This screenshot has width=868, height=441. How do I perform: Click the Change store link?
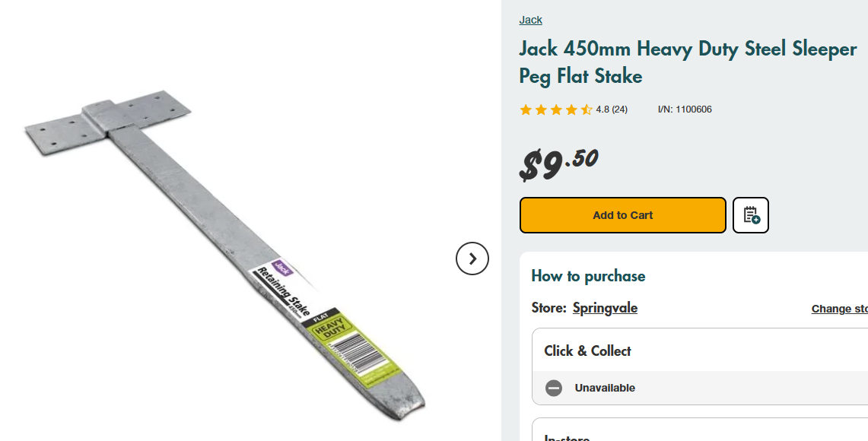(839, 309)
